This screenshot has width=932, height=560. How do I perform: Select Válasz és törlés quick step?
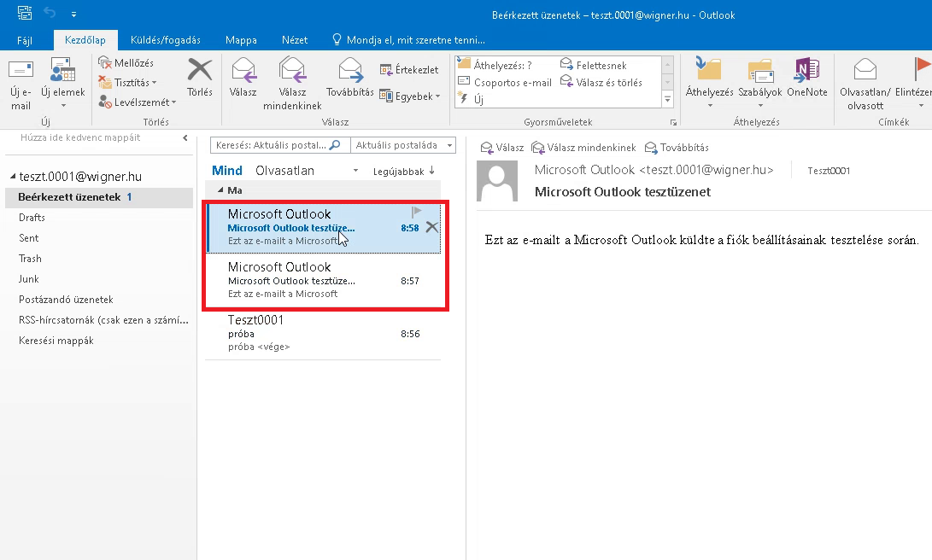click(601, 83)
